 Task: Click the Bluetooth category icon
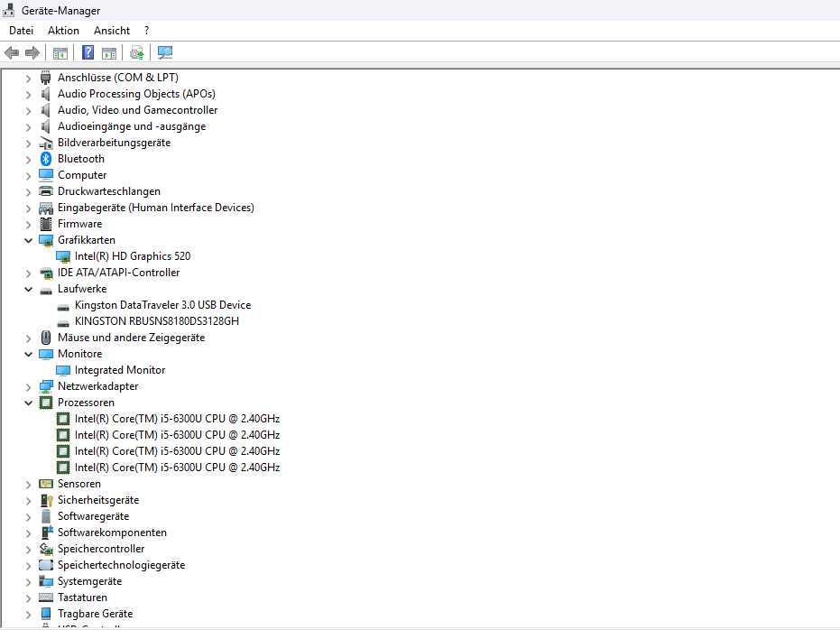(46, 159)
